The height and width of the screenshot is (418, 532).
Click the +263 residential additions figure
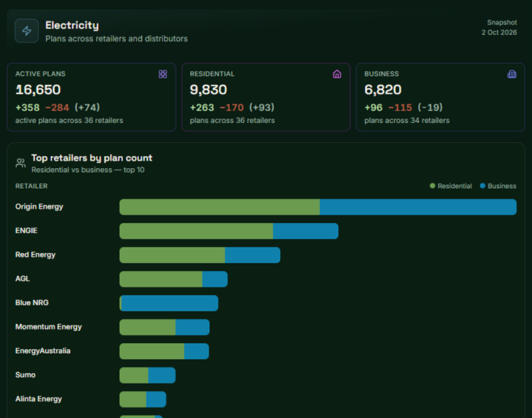(202, 108)
